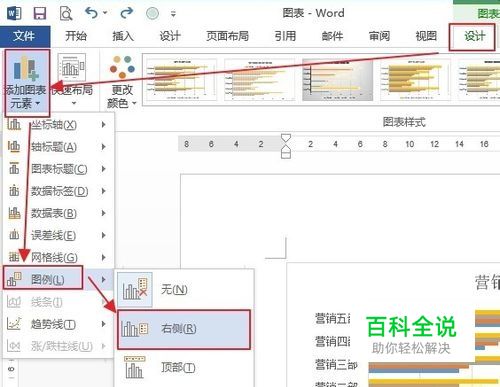Click the 坐标轴 chart icon

click(14, 124)
